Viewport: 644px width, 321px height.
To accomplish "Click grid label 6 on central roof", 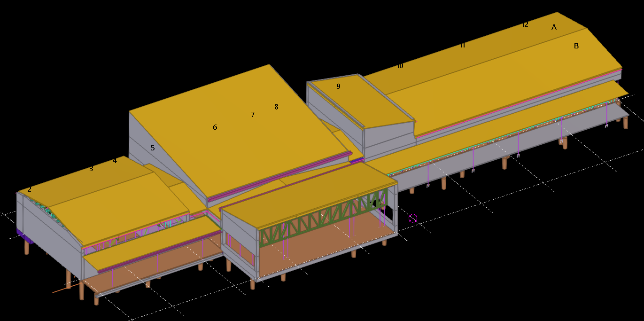I will click(x=215, y=127).
